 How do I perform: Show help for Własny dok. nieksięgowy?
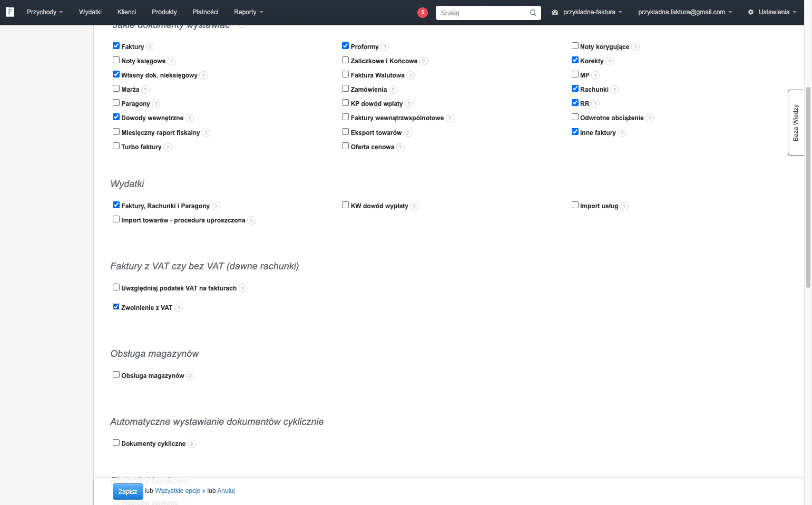click(203, 75)
